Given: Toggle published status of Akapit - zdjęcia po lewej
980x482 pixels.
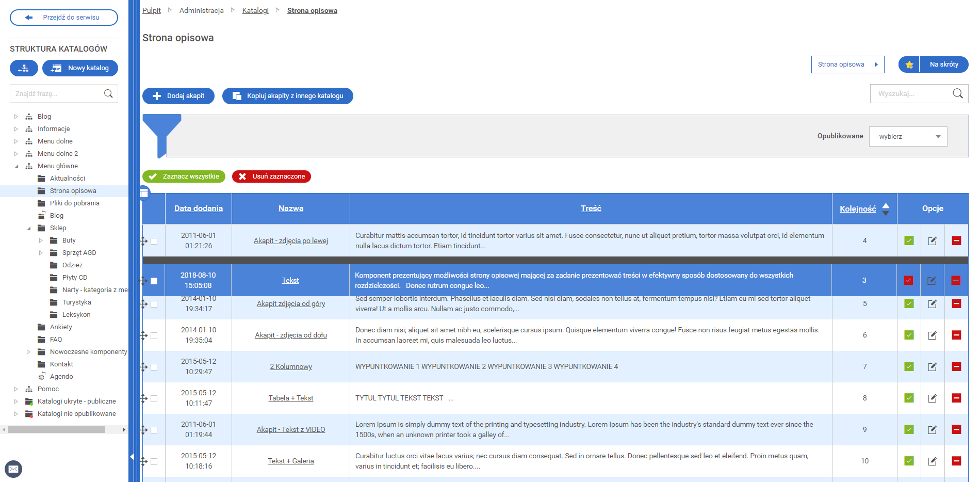Looking at the screenshot, I should point(909,241).
